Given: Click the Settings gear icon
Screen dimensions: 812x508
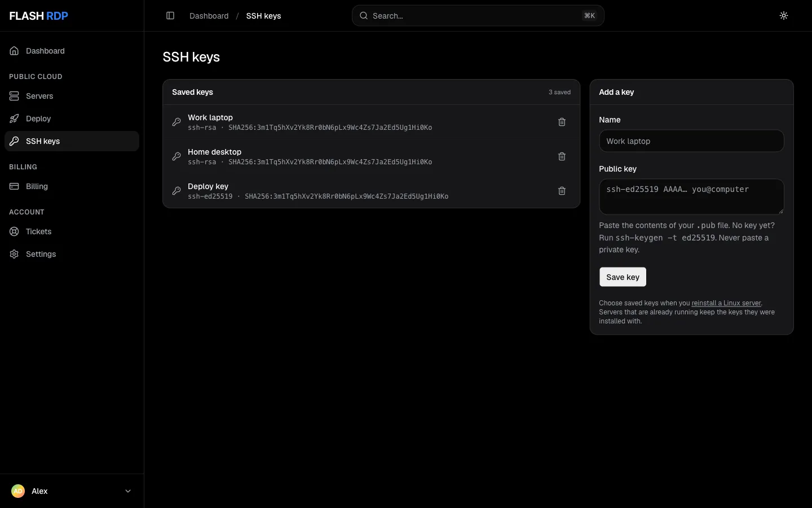Looking at the screenshot, I should 14,254.
